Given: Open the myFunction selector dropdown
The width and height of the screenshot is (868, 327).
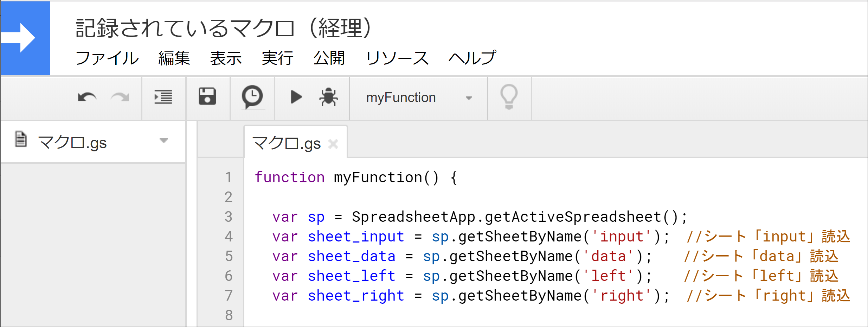Looking at the screenshot, I should coord(418,98).
